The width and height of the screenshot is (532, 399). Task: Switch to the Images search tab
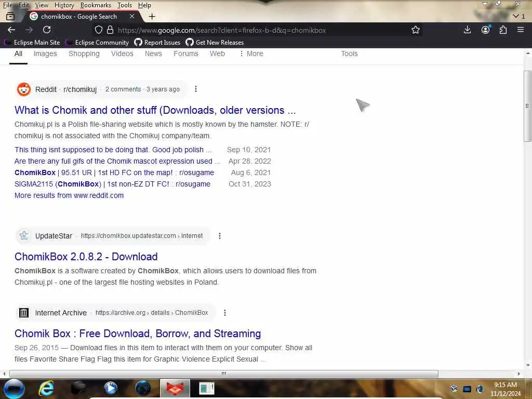click(45, 54)
